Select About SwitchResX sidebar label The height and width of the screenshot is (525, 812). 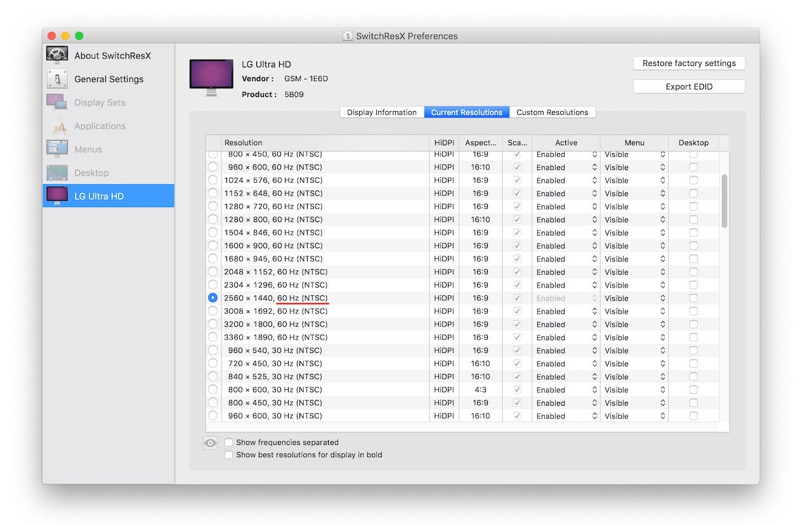(112, 55)
